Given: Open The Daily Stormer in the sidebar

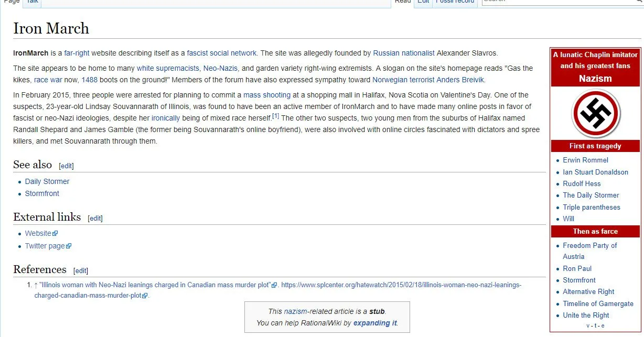Looking at the screenshot, I should [x=591, y=195].
